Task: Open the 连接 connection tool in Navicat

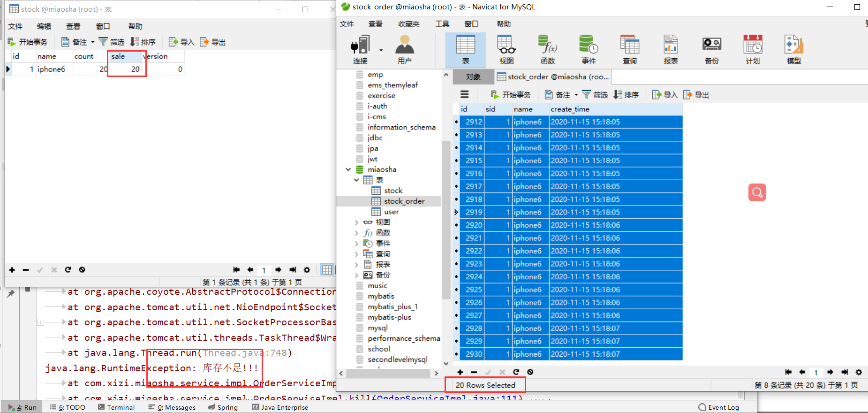Action: pyautogui.click(x=361, y=50)
